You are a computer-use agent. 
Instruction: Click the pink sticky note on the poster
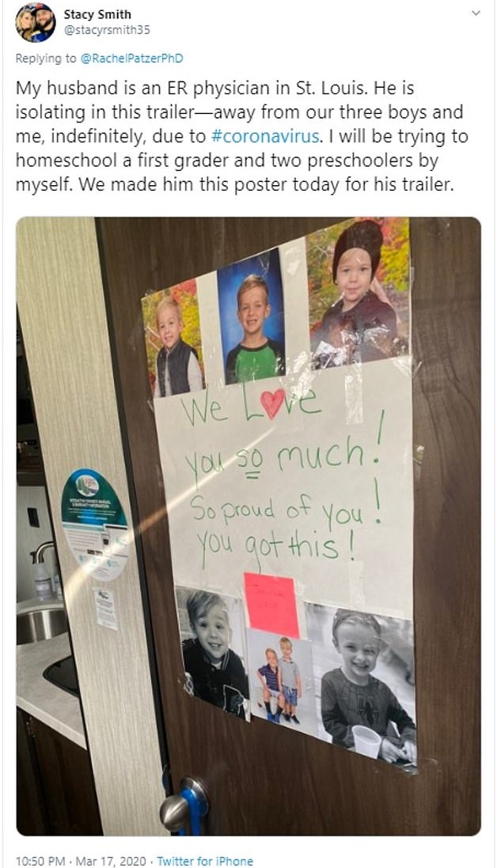[271, 605]
